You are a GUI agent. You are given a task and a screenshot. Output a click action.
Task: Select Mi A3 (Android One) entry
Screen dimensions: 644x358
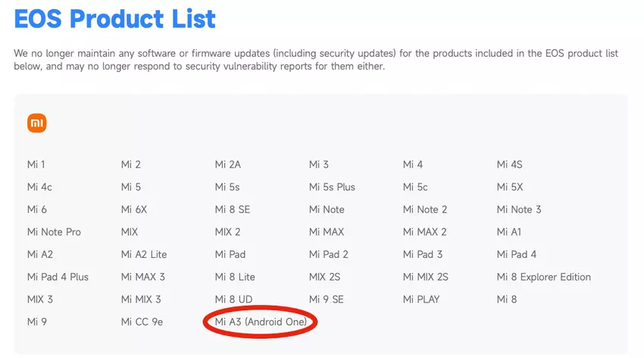tap(261, 322)
